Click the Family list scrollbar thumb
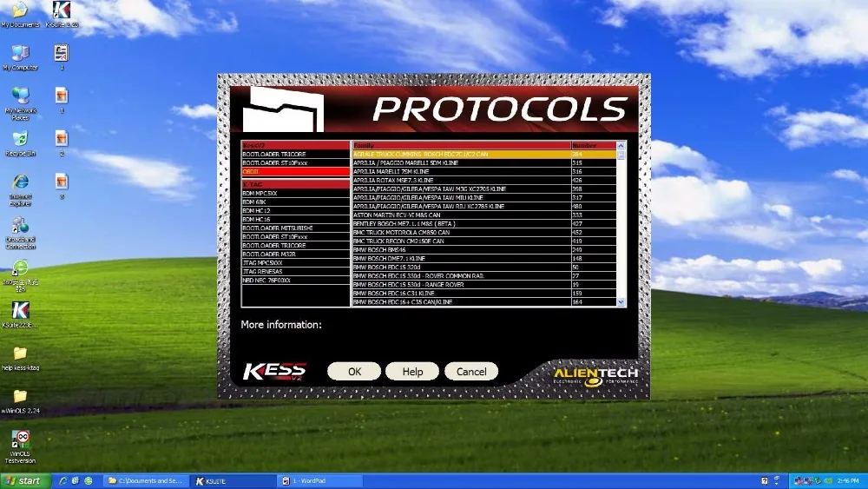This screenshot has height=489, width=868. tap(621, 155)
